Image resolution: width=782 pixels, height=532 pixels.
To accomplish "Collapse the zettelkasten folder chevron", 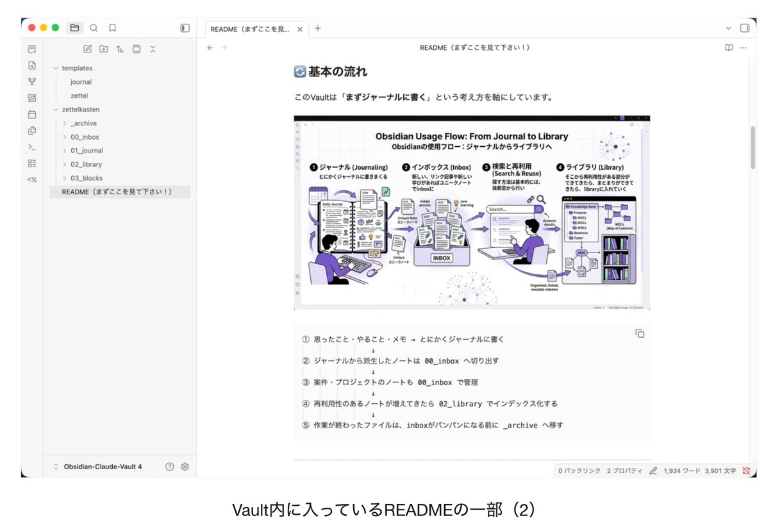I will tap(56, 110).
